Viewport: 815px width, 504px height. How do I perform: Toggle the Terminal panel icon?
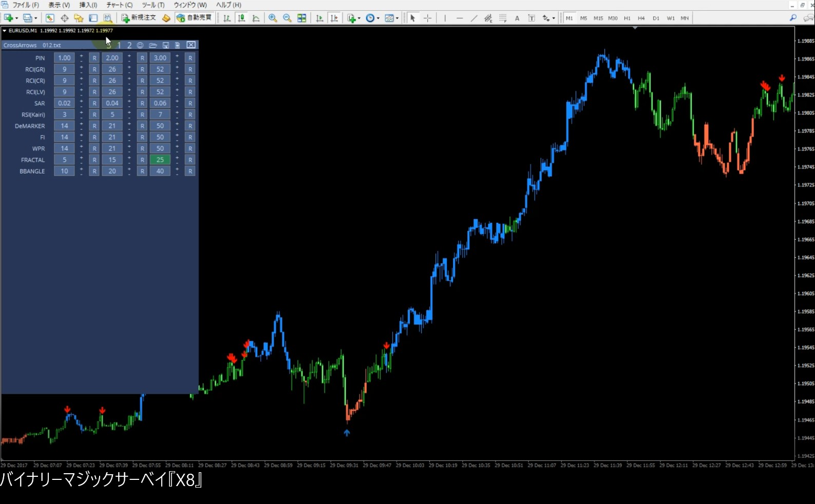pyautogui.click(x=93, y=18)
